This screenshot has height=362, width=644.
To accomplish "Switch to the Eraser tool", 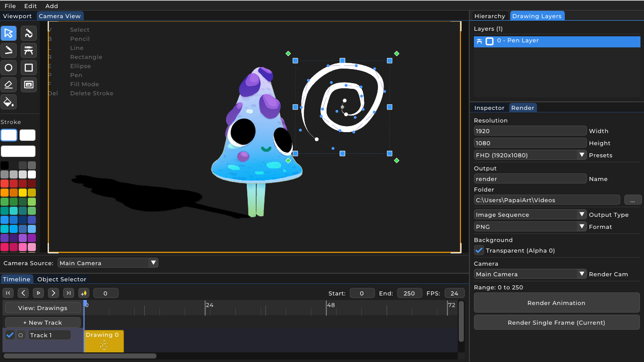I will coord(9,85).
